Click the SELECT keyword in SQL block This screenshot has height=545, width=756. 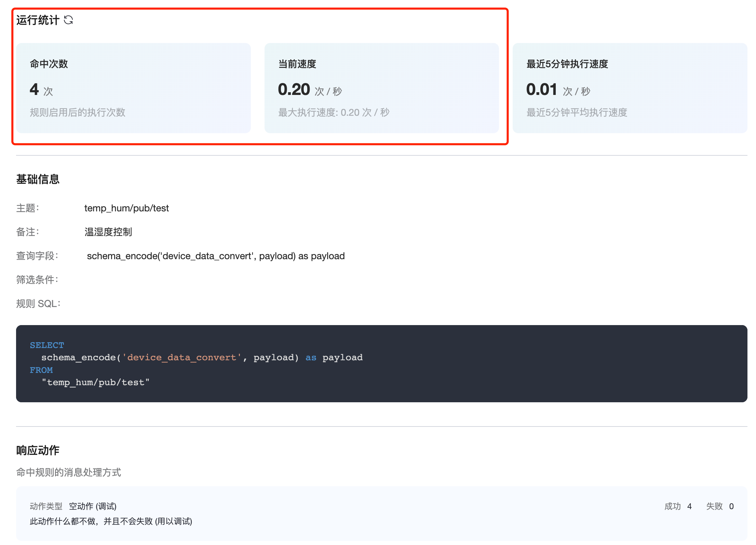[x=47, y=345]
